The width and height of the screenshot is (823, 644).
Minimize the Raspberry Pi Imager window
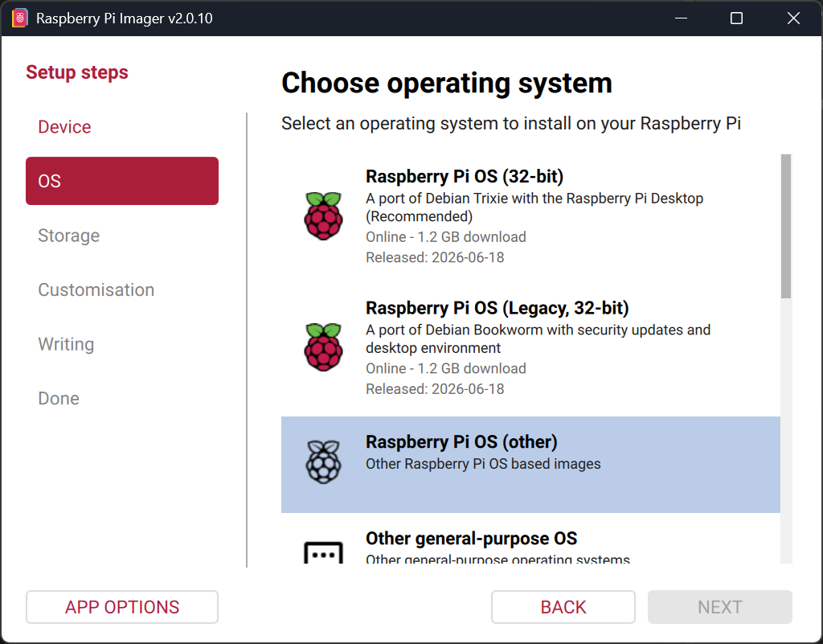[x=681, y=18]
